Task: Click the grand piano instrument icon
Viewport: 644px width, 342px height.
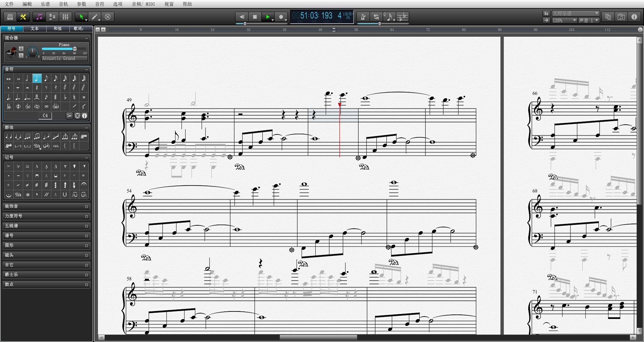Action: click(11, 52)
